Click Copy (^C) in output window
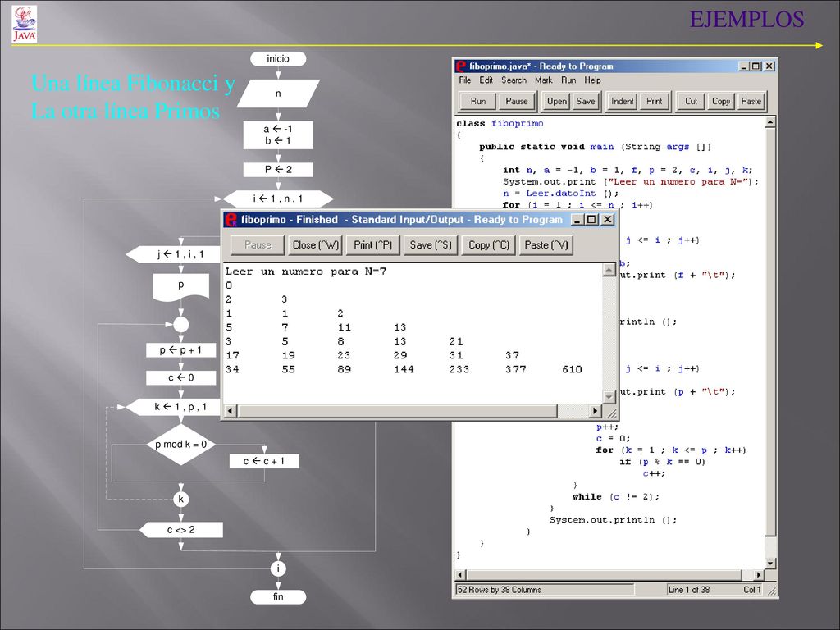 (488, 244)
